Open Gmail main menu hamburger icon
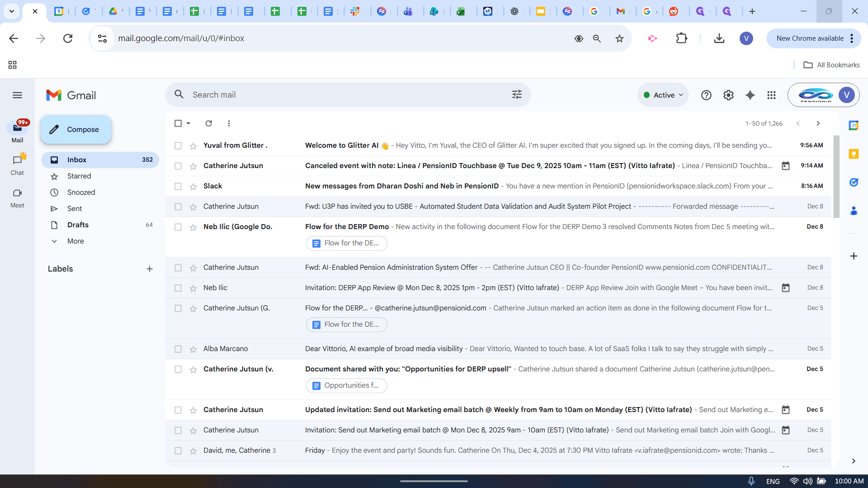Viewport: 868px width, 488px height. (x=17, y=95)
